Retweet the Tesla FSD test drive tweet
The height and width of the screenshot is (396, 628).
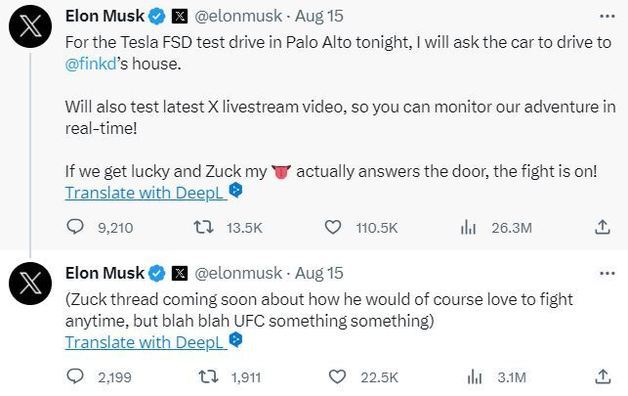(x=203, y=227)
